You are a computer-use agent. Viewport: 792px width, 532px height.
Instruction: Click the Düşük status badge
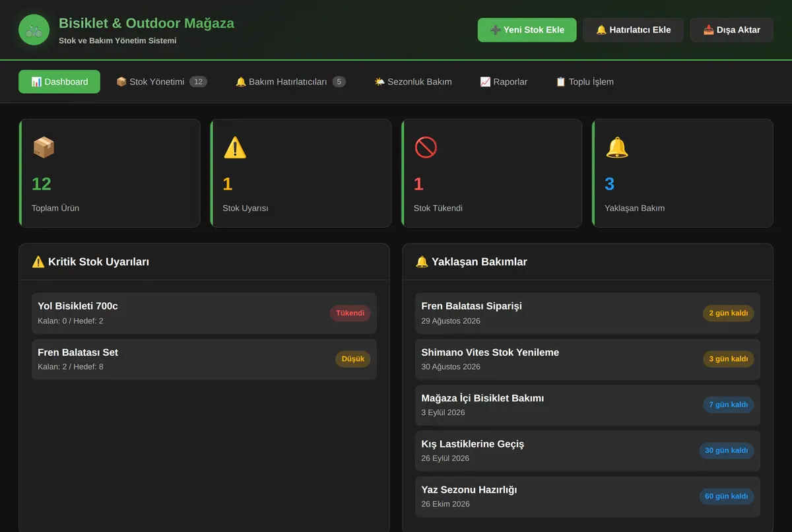(353, 359)
